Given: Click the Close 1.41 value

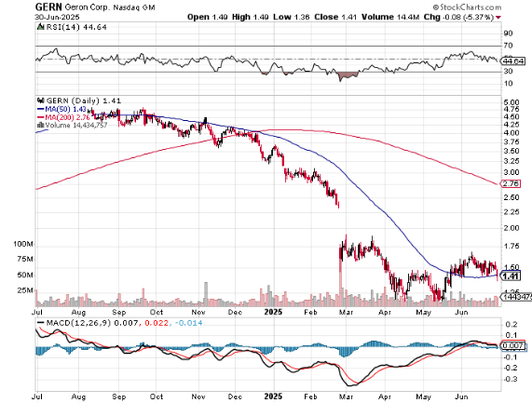Looking at the screenshot, I should coord(335,17).
